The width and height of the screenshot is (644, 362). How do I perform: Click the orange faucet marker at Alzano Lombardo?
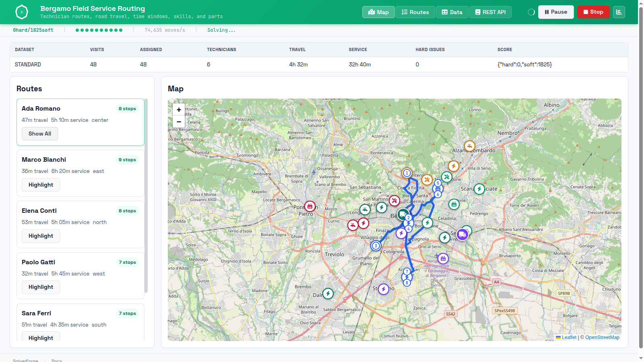coord(469,146)
